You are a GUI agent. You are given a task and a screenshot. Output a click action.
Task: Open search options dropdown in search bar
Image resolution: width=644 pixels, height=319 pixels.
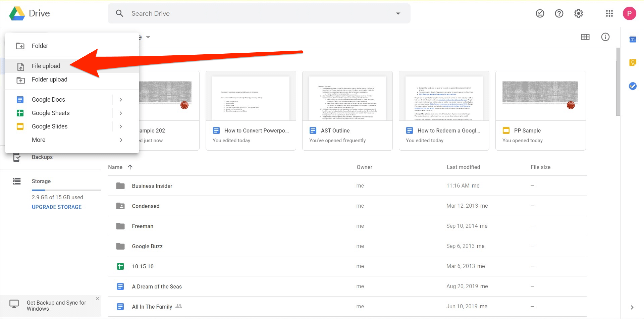(398, 13)
